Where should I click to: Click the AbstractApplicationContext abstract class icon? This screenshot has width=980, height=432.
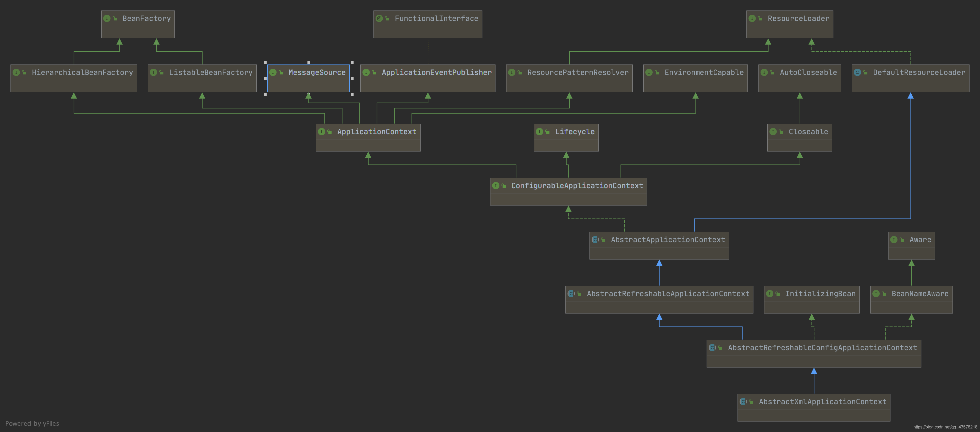[595, 240]
